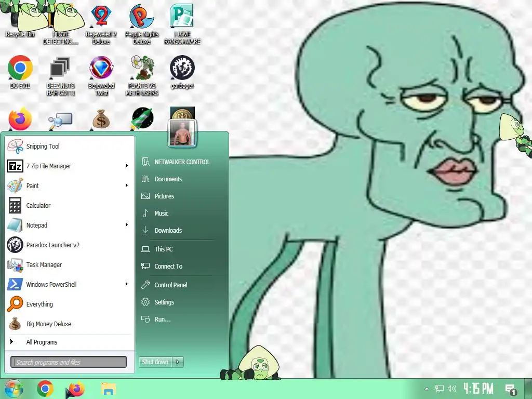Image resolution: width=532 pixels, height=399 pixels.
Task: Open Calculator app
Action: click(70, 205)
